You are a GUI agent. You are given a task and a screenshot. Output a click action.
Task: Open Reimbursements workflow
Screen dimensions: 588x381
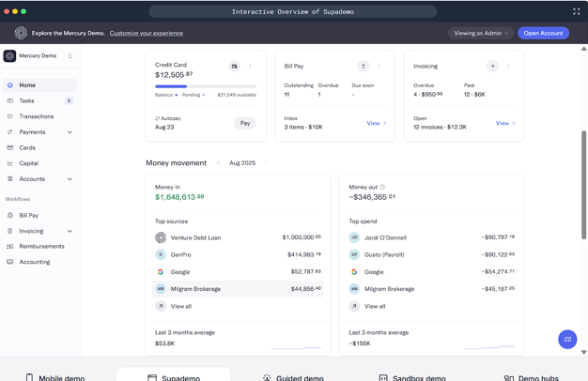(39, 246)
